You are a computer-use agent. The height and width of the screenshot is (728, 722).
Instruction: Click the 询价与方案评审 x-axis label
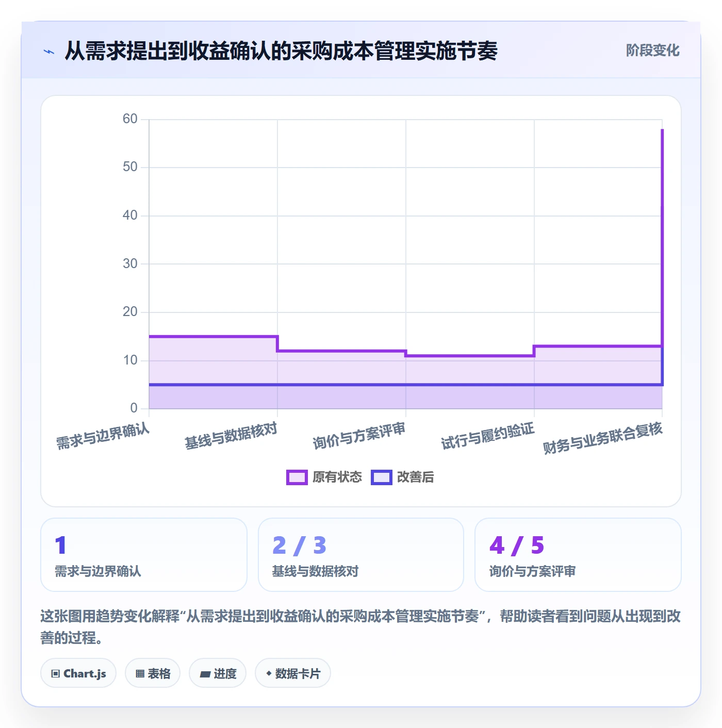(359, 436)
